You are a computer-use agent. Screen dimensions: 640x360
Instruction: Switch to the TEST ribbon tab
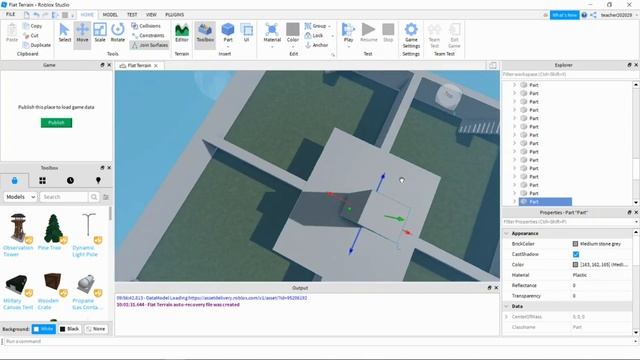click(x=132, y=15)
